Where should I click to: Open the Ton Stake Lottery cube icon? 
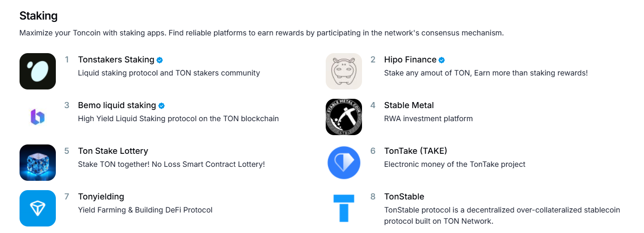click(x=38, y=163)
